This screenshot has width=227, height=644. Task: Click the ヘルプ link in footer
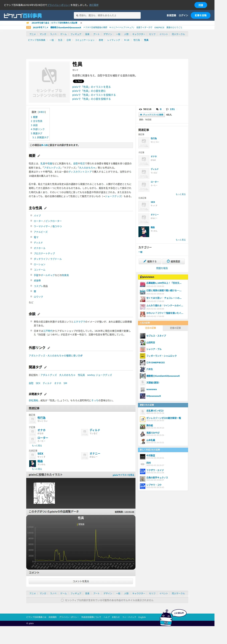tap(107, 617)
